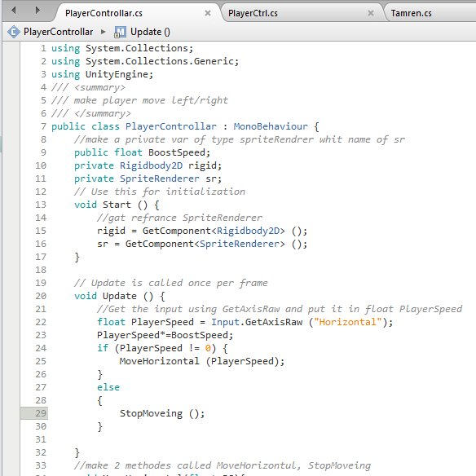The image size is (476, 476).
Task: Click 'using System.Collections.Generic;' text
Action: (x=145, y=61)
